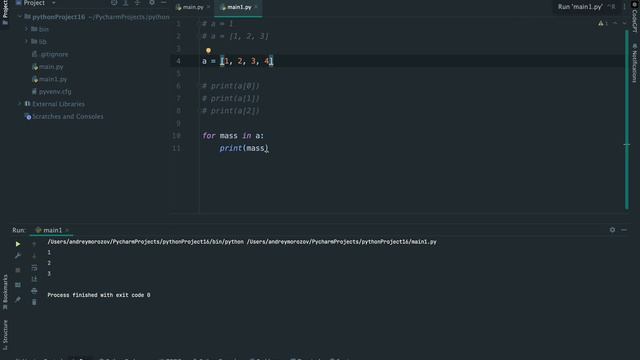Pin the Run tab with pin icon
The width and height of the screenshot is (640, 360).
[x=18, y=300]
